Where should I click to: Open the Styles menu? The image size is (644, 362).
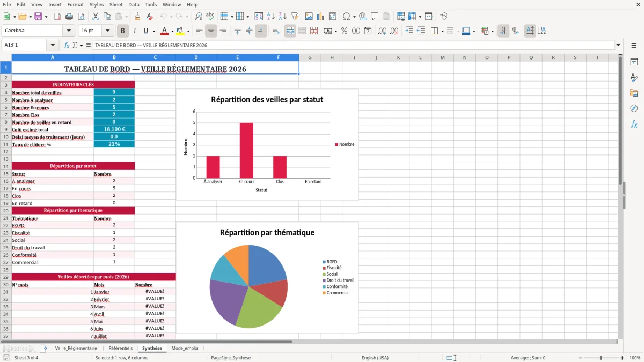(x=97, y=4)
